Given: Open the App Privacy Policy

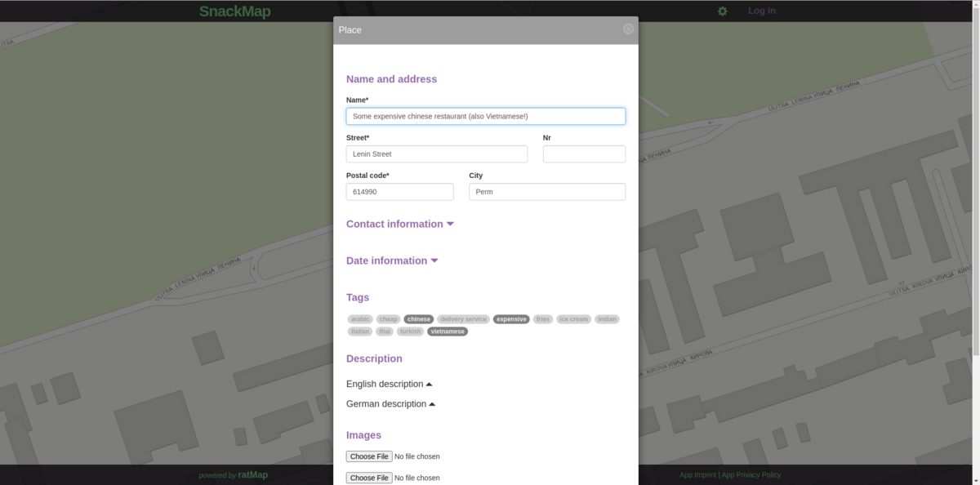Looking at the screenshot, I should pos(751,474).
